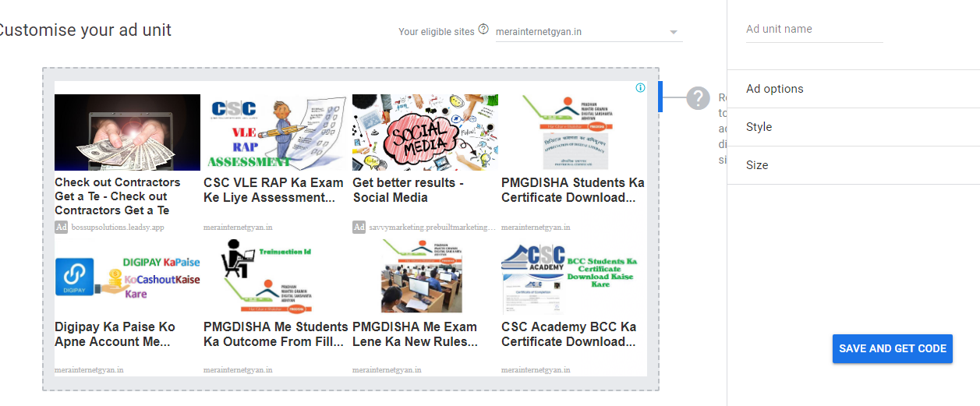Open 'Get better results - Social Media' headline
980x406 pixels.
click(409, 190)
